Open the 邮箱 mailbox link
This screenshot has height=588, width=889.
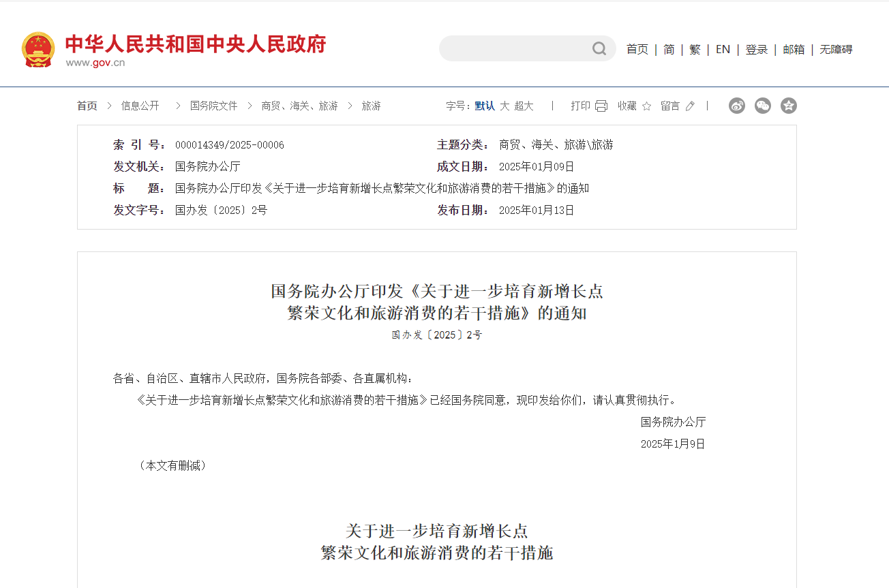[x=794, y=49]
